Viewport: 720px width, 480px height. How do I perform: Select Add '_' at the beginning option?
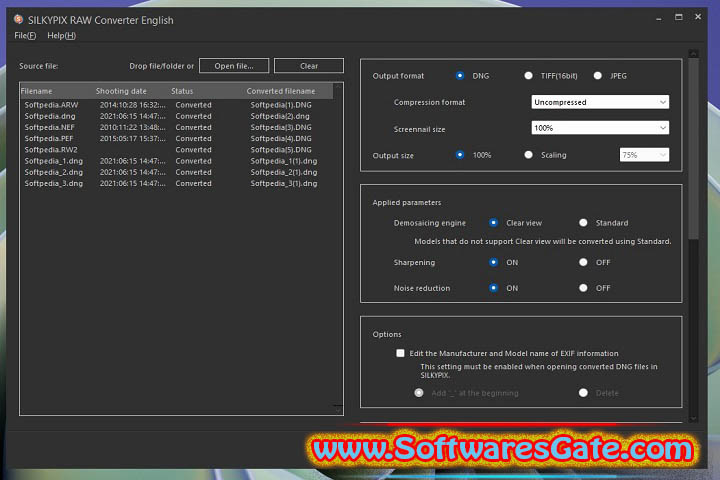point(419,393)
